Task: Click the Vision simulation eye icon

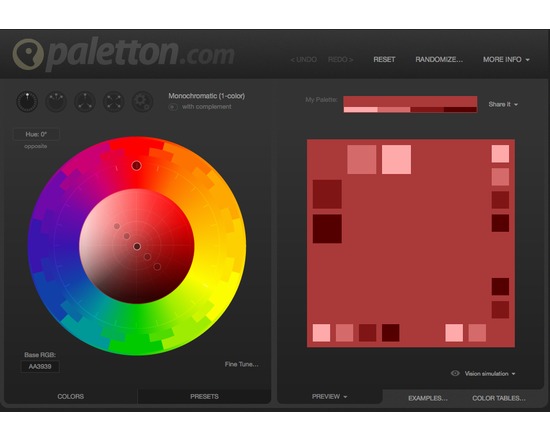Action: pyautogui.click(x=455, y=373)
